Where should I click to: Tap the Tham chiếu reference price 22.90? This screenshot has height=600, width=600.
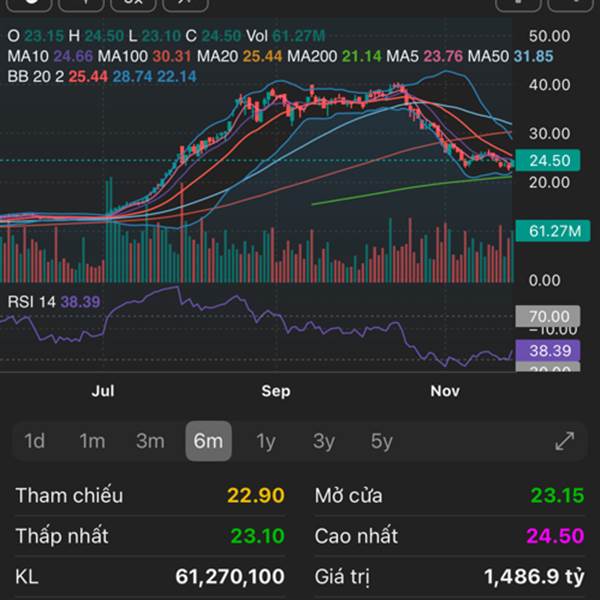pyautogui.click(x=256, y=496)
